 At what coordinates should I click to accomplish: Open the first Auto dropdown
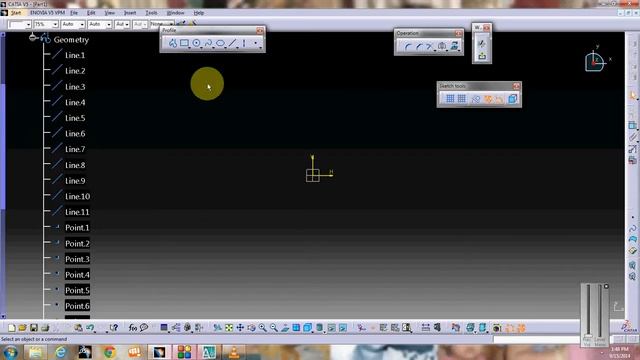click(82, 25)
